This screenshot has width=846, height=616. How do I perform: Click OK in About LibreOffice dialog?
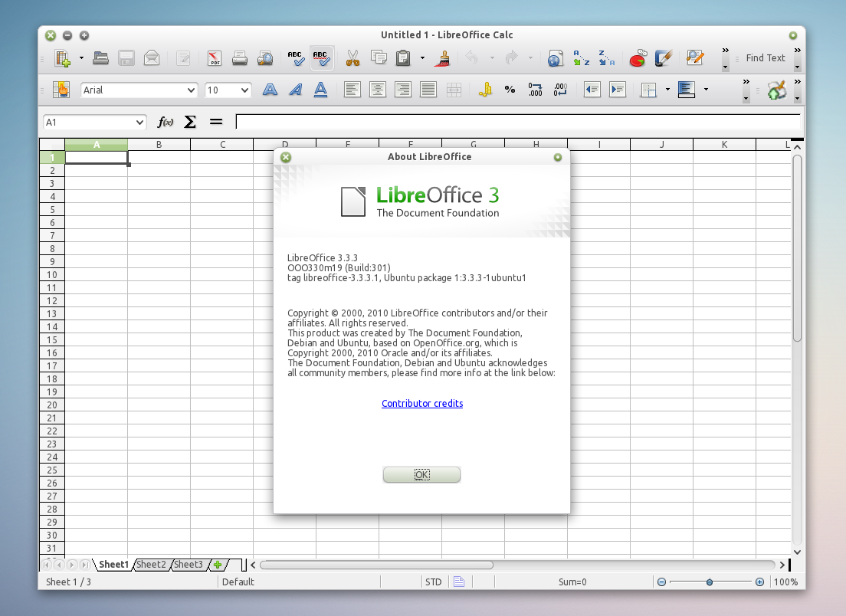[422, 475]
